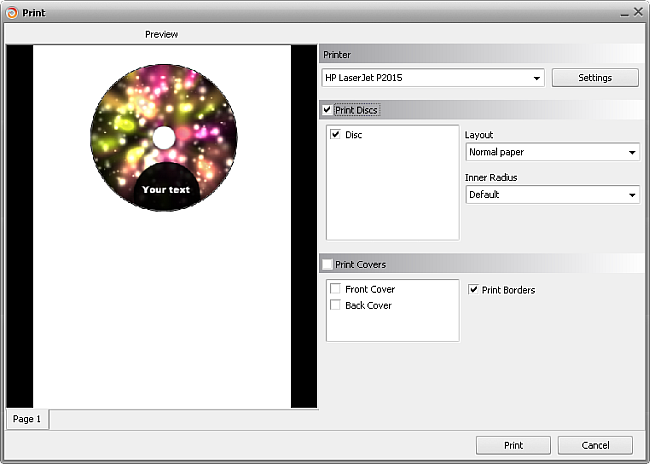Enable the Print Covers checkbox
The width and height of the screenshot is (650, 464).
[327, 264]
